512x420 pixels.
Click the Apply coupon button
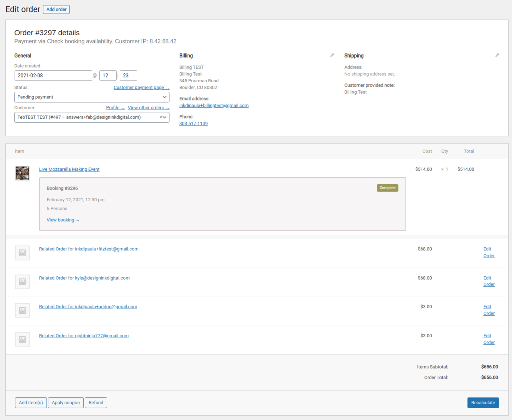click(x=65, y=402)
